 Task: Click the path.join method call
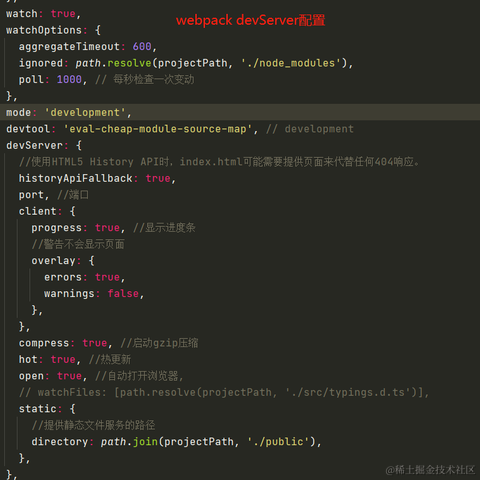[129, 442]
